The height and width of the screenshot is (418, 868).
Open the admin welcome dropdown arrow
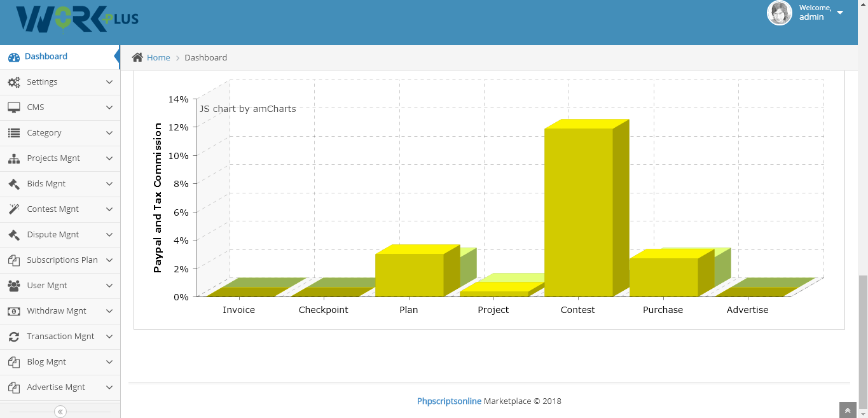tap(840, 13)
